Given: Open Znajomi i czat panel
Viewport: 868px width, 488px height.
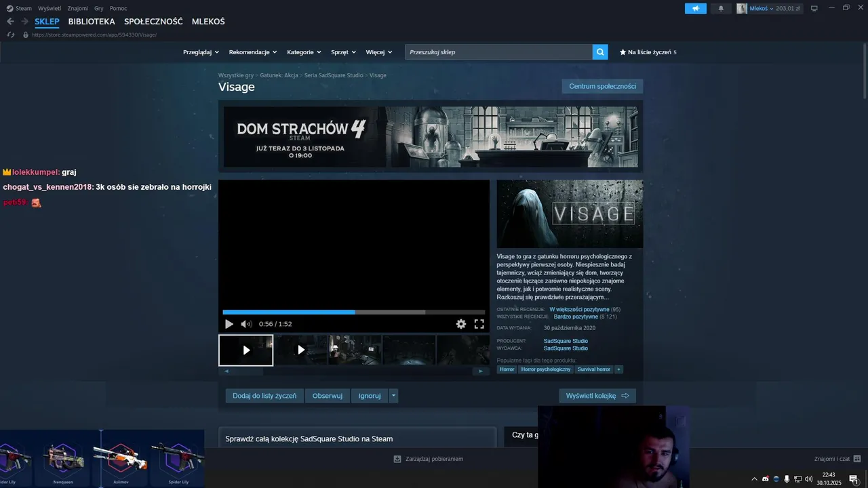Looking at the screenshot, I should [837, 459].
